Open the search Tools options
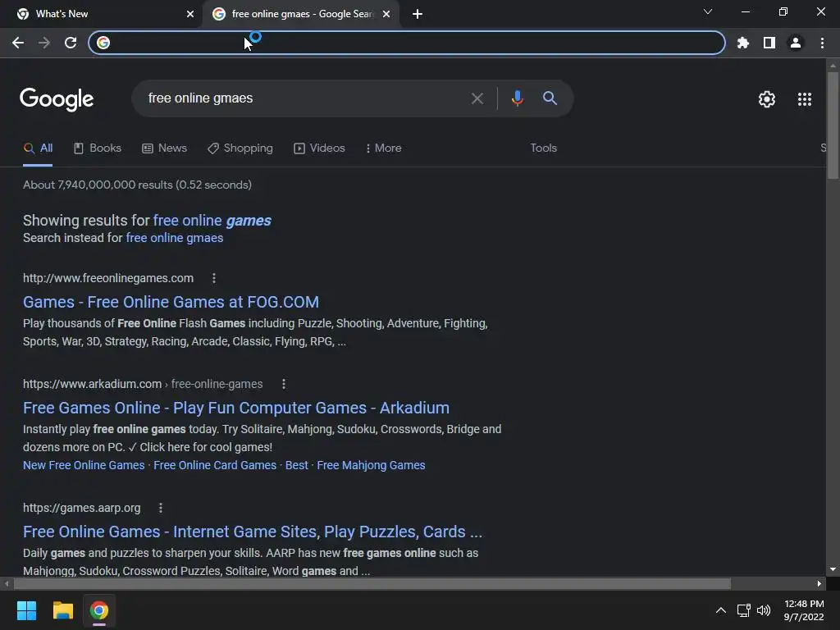 click(x=543, y=148)
